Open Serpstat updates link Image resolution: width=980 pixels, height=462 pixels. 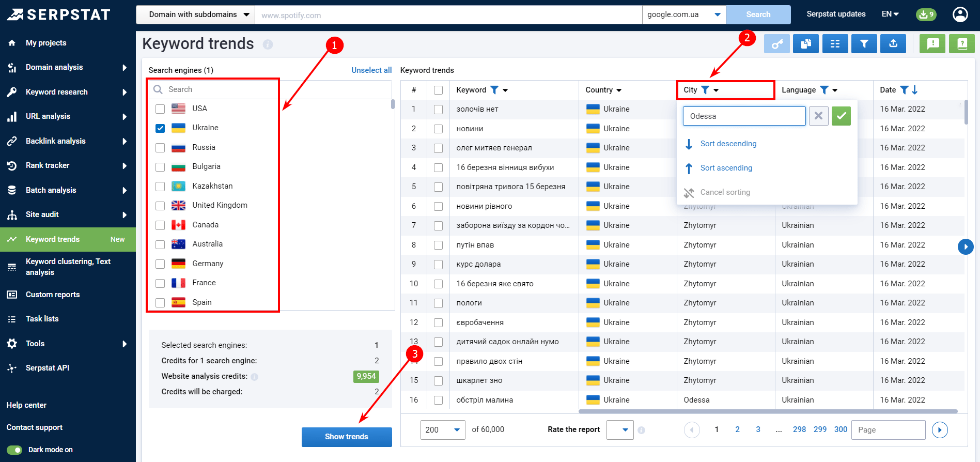click(x=836, y=14)
